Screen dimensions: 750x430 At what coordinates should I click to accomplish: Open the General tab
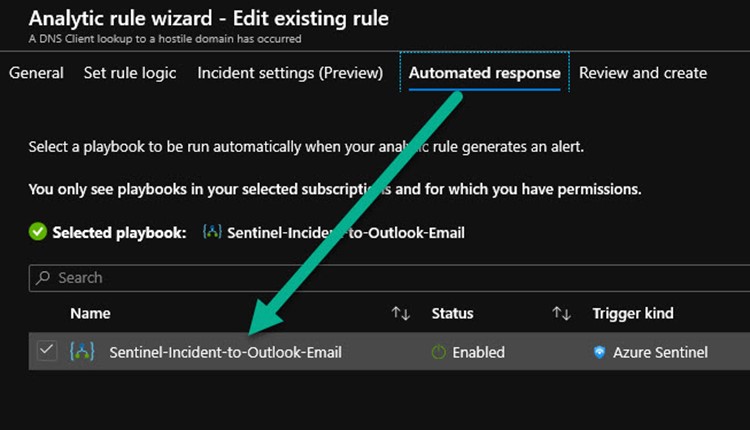click(36, 73)
